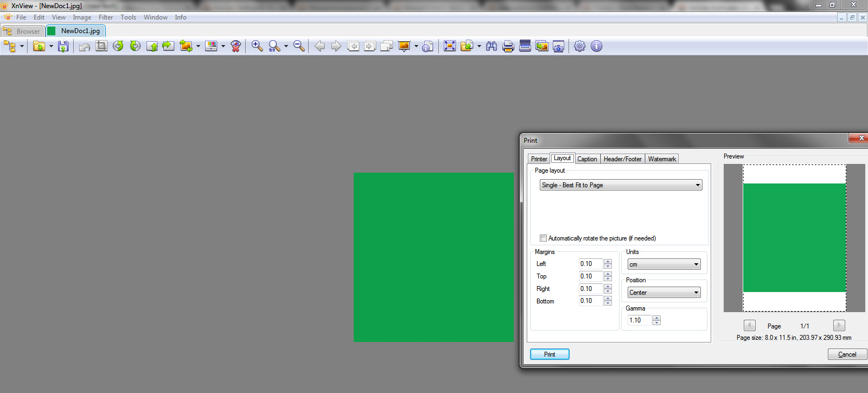Click the print preview thumbnail
The height and width of the screenshot is (393, 868).
794,238
